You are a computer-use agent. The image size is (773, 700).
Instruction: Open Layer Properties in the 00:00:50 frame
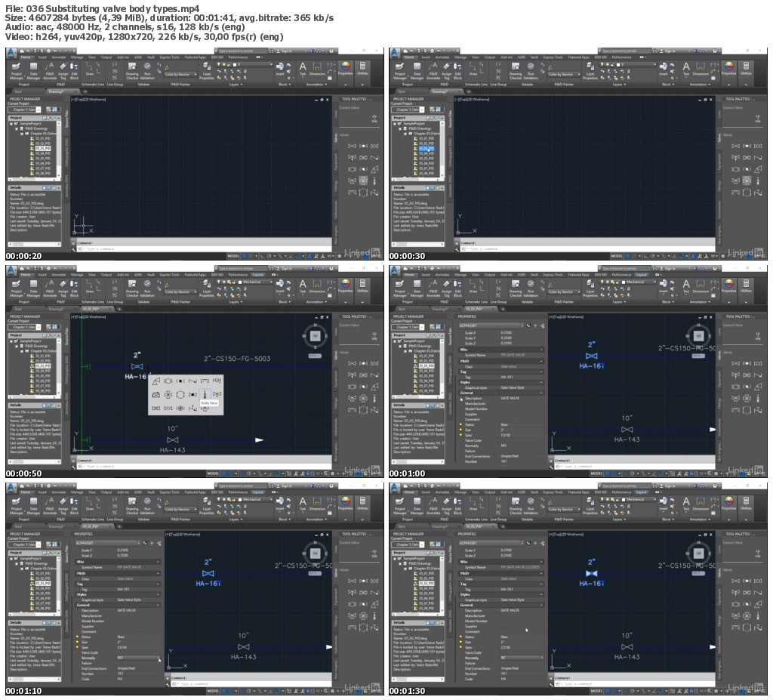pos(206,288)
